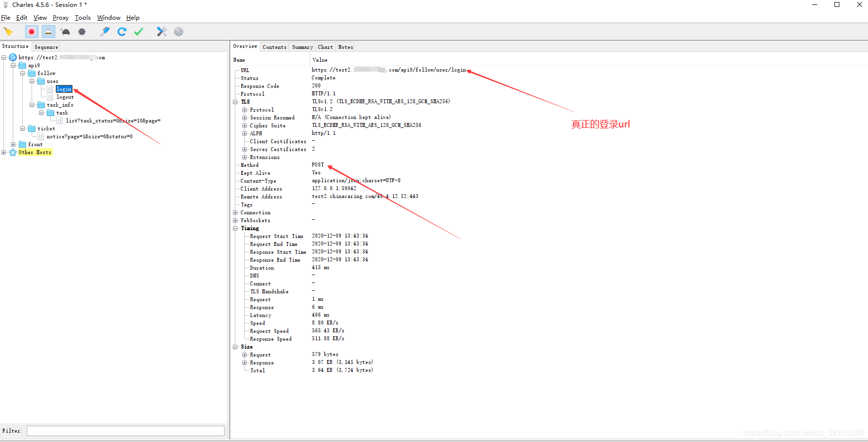Click the follow folder icon
The height and width of the screenshot is (442, 868).
pyautogui.click(x=32, y=74)
